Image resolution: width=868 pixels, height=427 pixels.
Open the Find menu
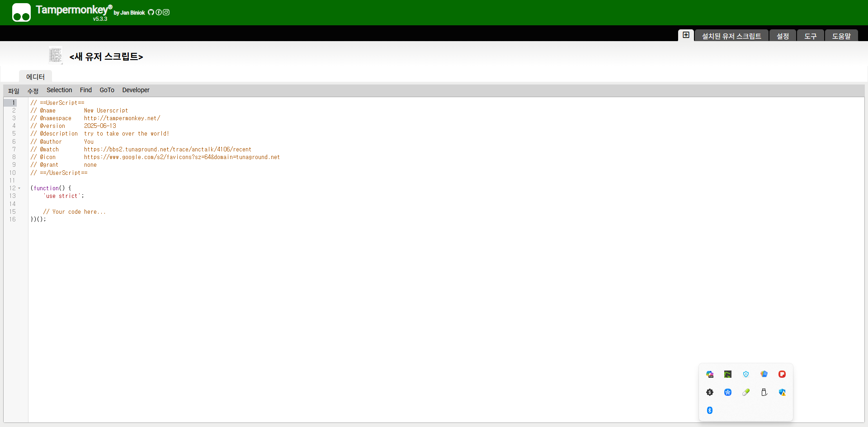point(86,90)
